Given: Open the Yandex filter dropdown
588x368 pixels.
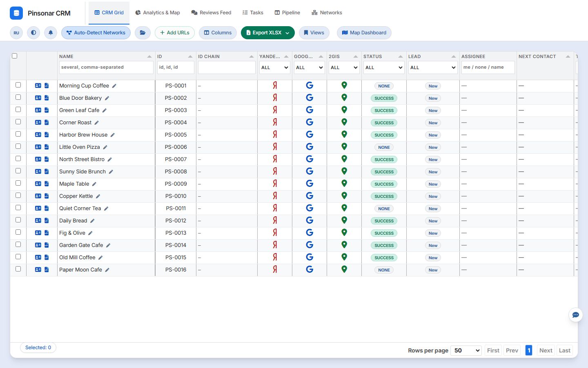Looking at the screenshot, I should pyautogui.click(x=275, y=67).
